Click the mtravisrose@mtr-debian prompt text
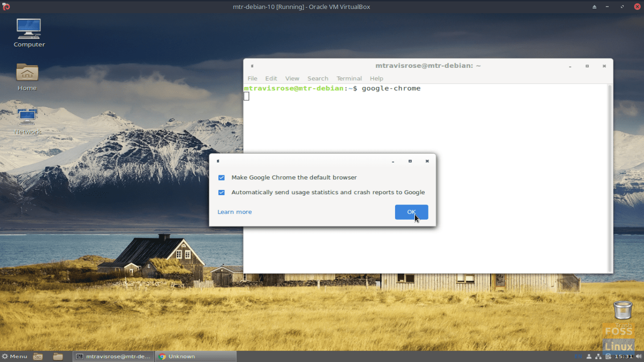Screen dimensions: 644x362 click(x=294, y=89)
